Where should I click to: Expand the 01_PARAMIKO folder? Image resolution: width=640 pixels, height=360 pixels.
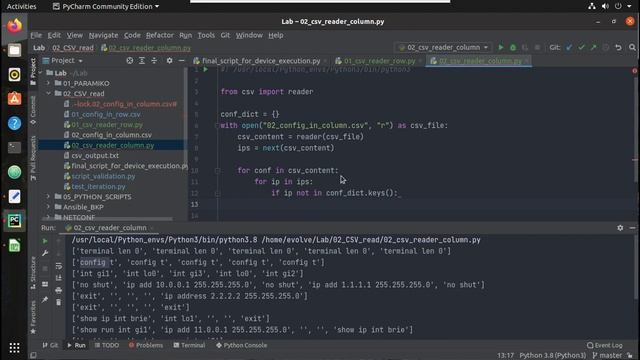point(48,83)
